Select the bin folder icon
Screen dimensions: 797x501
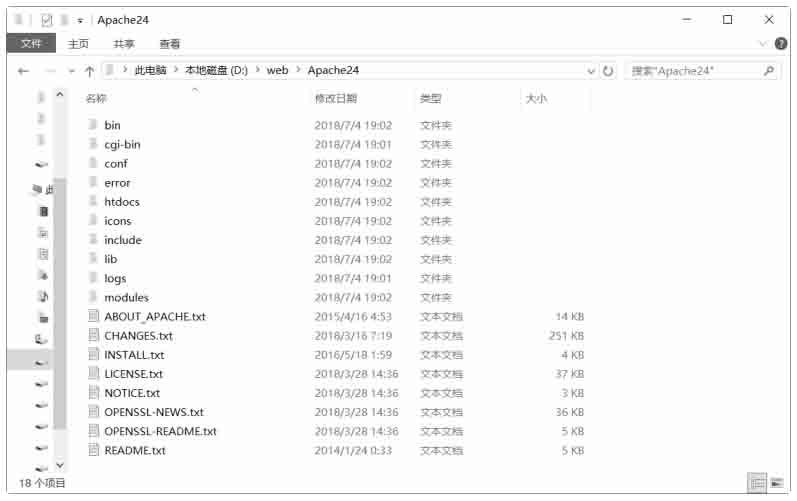93,124
